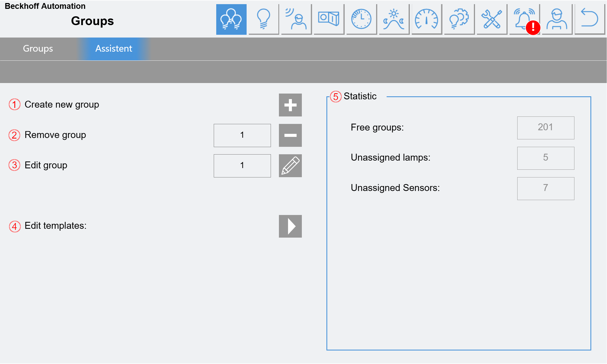Click minus button to remove group

tap(290, 135)
